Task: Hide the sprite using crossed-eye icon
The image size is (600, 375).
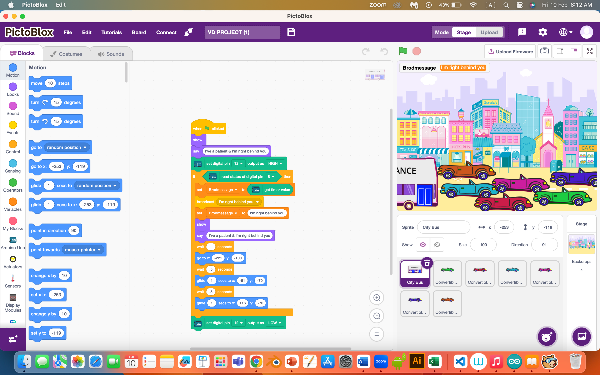Action: coord(437,245)
